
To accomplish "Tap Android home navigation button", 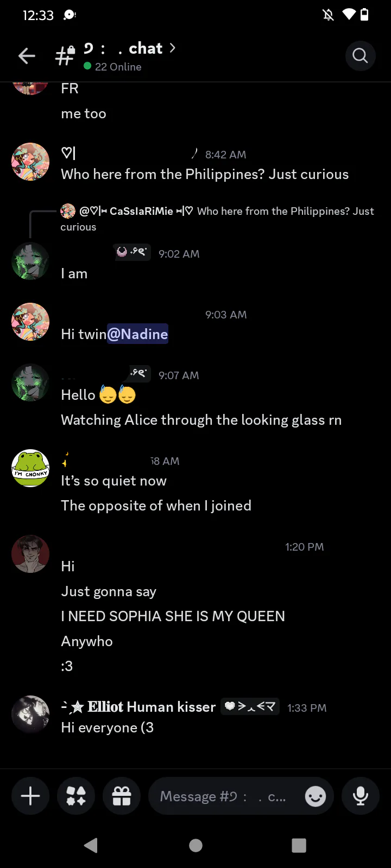I will (x=195, y=845).
